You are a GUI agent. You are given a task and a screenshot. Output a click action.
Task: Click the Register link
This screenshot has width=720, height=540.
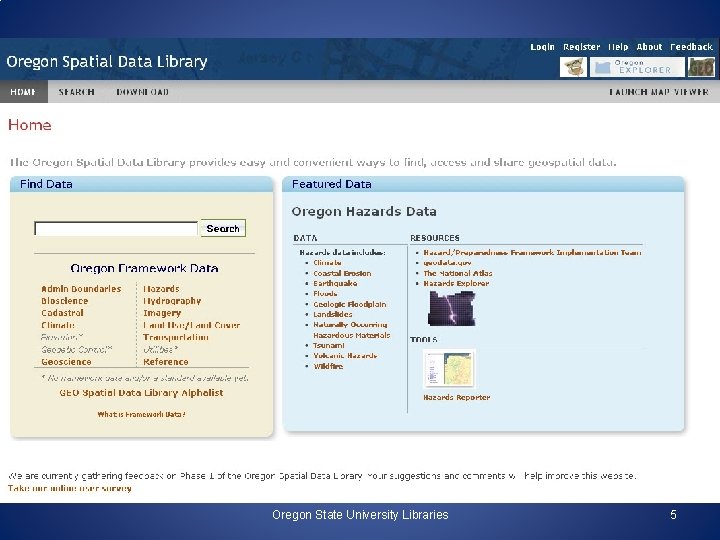(x=581, y=47)
